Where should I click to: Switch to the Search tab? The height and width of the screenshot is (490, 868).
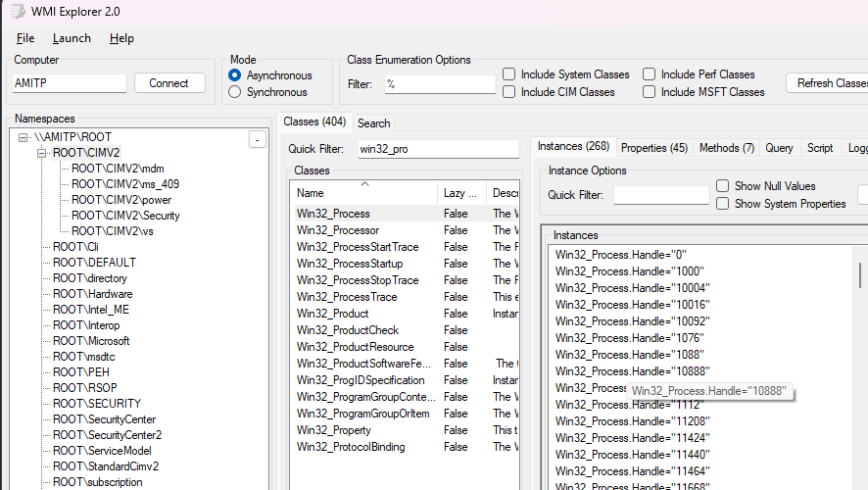373,123
